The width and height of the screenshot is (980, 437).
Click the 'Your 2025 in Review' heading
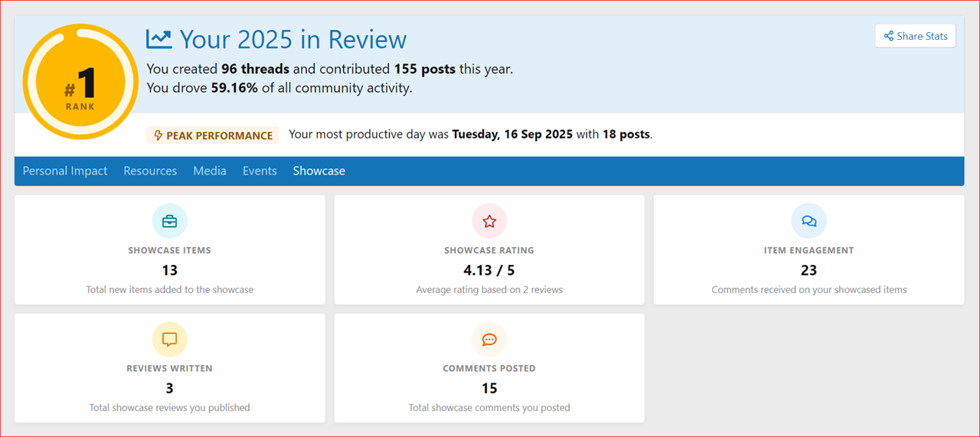[x=293, y=39]
